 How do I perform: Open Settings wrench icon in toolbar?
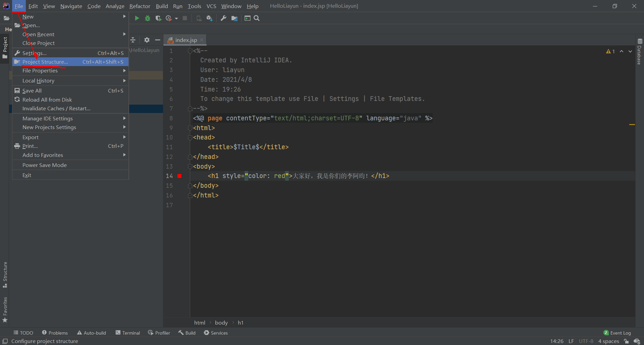[223, 18]
